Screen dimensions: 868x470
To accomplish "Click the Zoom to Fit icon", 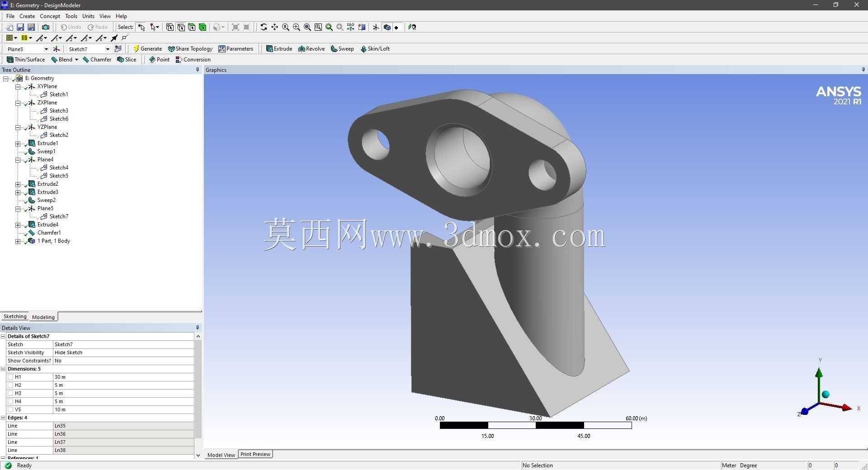I will tap(307, 27).
